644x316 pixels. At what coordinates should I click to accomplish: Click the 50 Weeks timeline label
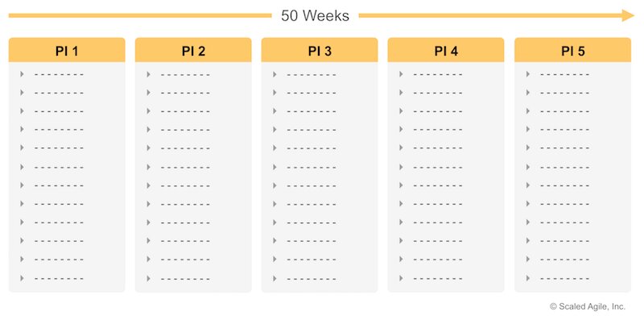coord(315,15)
